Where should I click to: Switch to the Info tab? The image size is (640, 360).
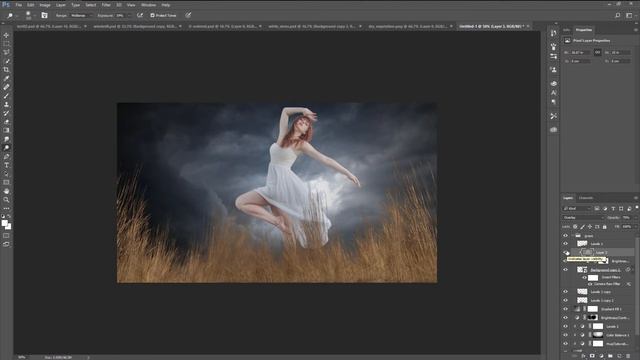567,30
